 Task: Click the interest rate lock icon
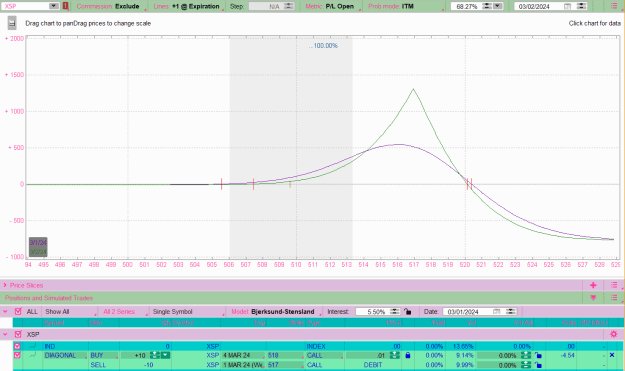(407, 312)
